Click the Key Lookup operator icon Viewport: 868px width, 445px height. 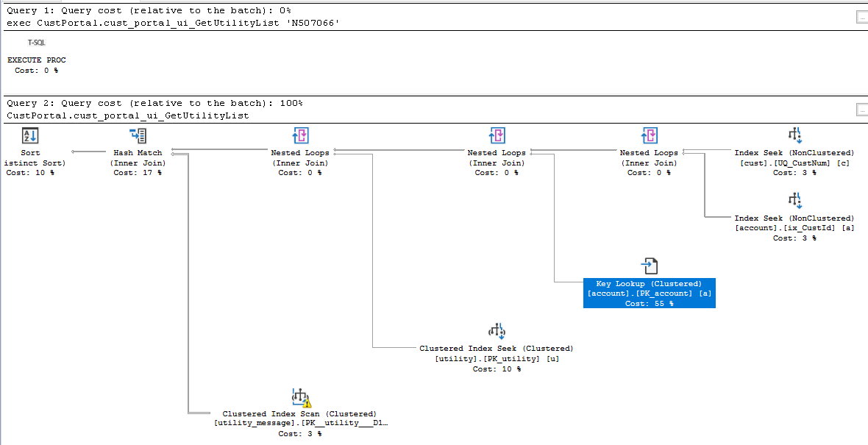pyautogui.click(x=650, y=266)
